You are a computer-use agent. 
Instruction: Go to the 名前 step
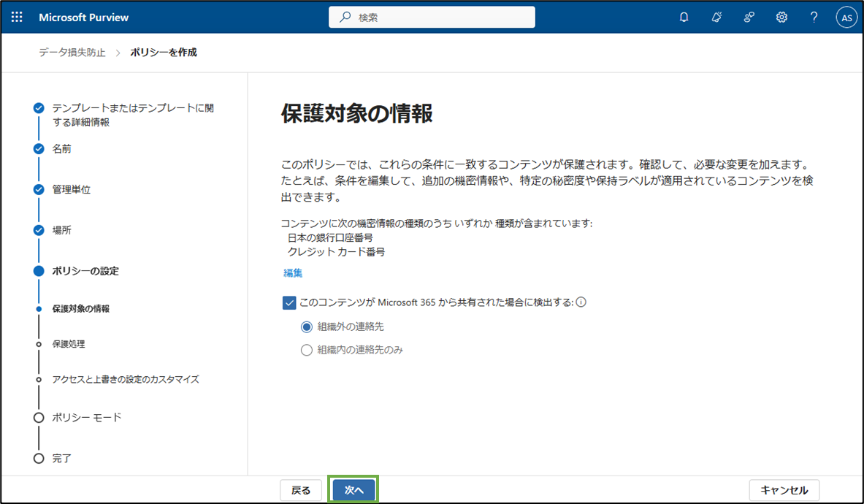[61, 149]
